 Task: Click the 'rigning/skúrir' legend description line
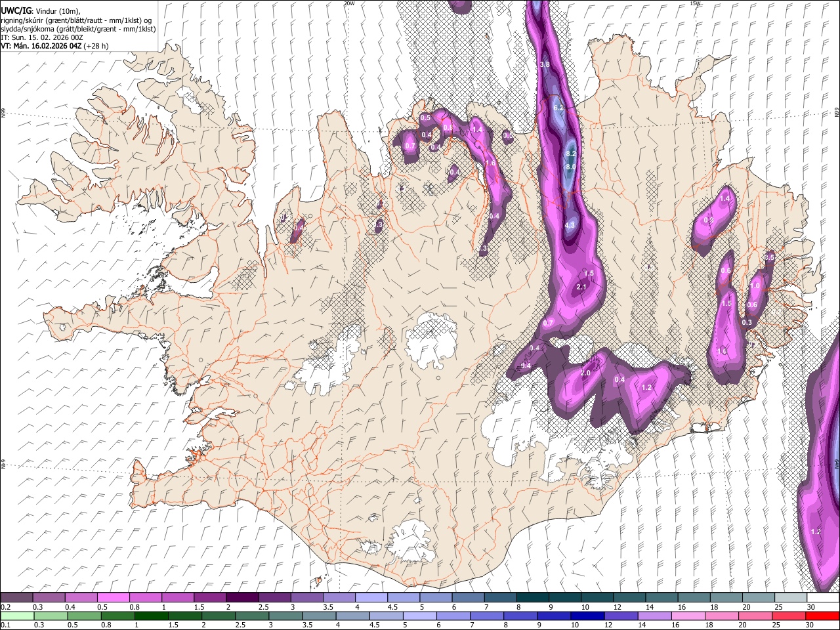[x=76, y=20]
